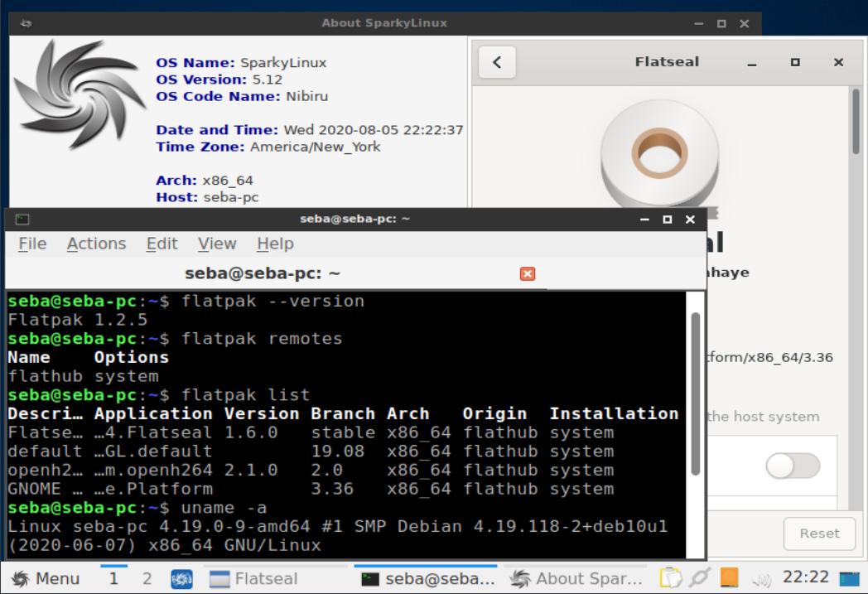Image resolution: width=868 pixels, height=594 pixels.
Task: Click the Flatseal title in its header bar
Action: (667, 61)
